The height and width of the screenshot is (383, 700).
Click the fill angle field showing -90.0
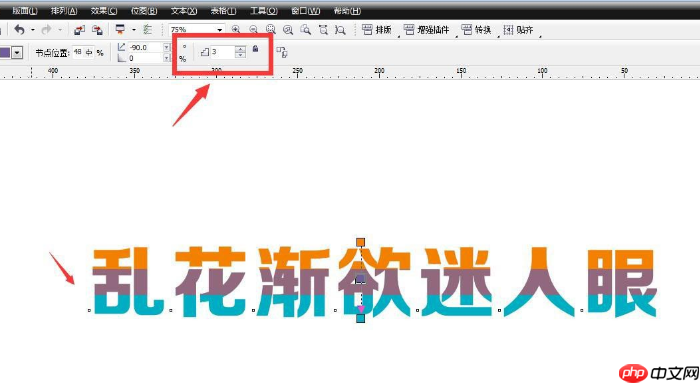(x=146, y=47)
